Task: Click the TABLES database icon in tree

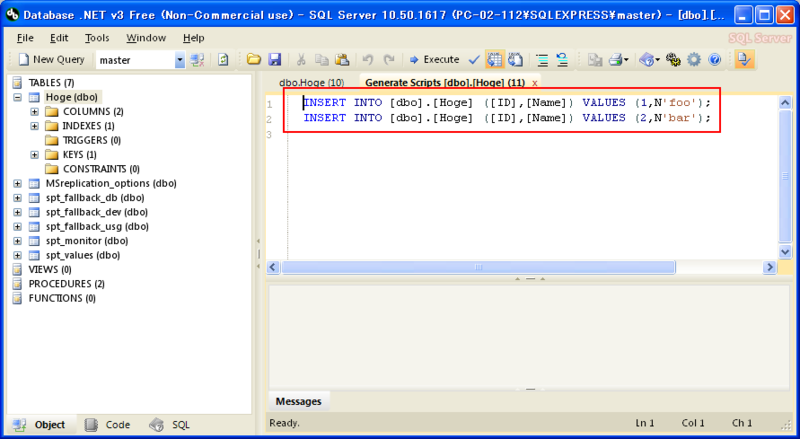Action: pos(17,83)
